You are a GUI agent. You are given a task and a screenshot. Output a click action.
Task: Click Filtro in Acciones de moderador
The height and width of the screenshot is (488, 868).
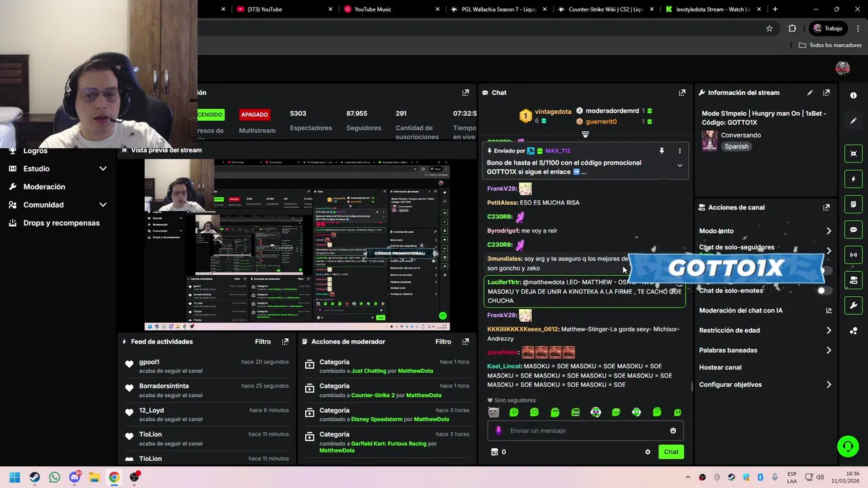tap(443, 342)
